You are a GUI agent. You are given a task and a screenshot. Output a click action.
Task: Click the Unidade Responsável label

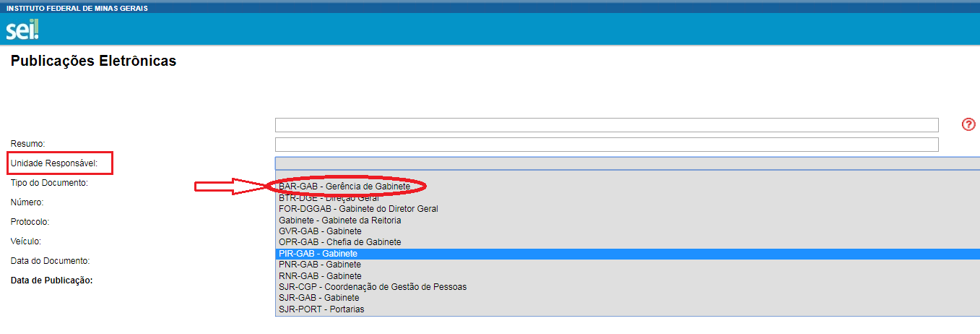coord(54,163)
